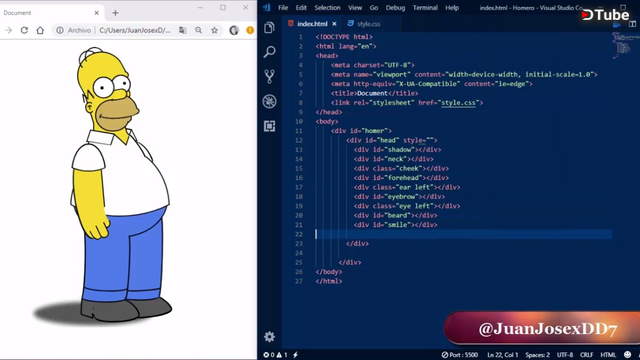The height and width of the screenshot is (360, 640).
Task: Close the index.html editor tab
Action: pos(334,24)
